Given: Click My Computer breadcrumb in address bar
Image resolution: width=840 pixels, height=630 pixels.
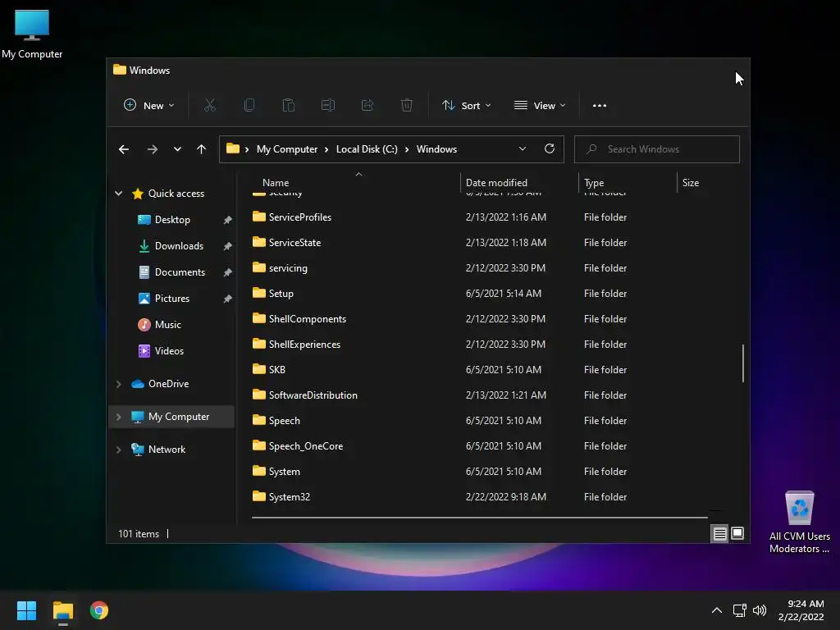Looking at the screenshot, I should (286, 149).
